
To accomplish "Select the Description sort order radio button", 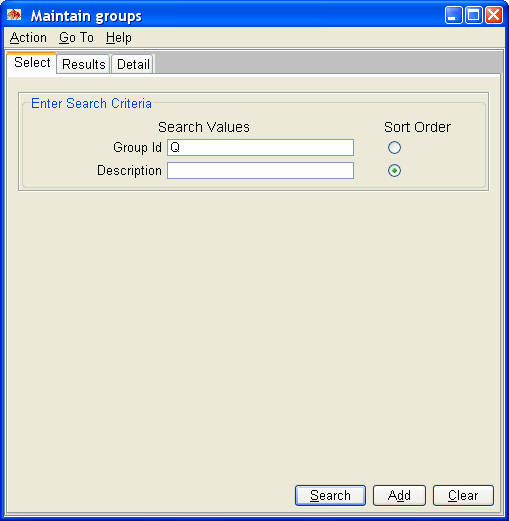I will pos(394,171).
